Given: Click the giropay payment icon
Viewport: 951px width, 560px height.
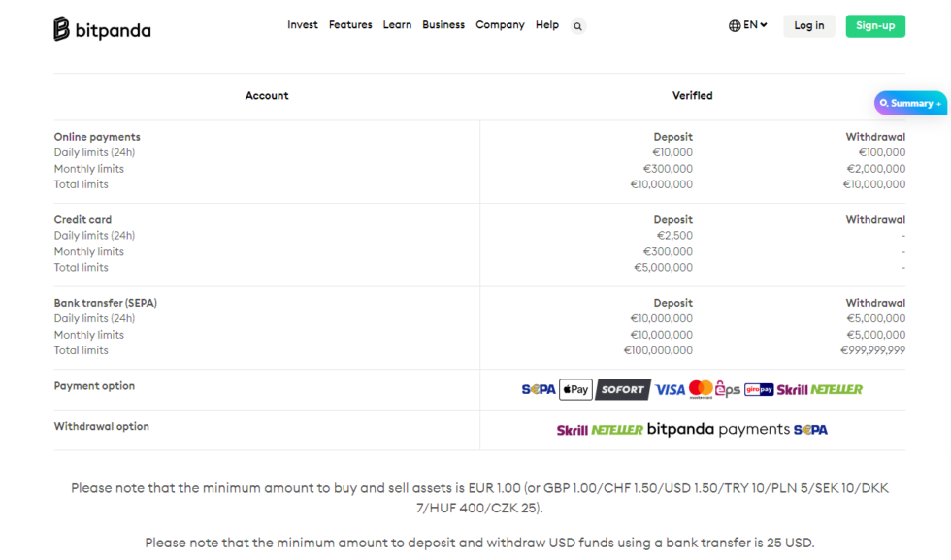Looking at the screenshot, I should [759, 389].
